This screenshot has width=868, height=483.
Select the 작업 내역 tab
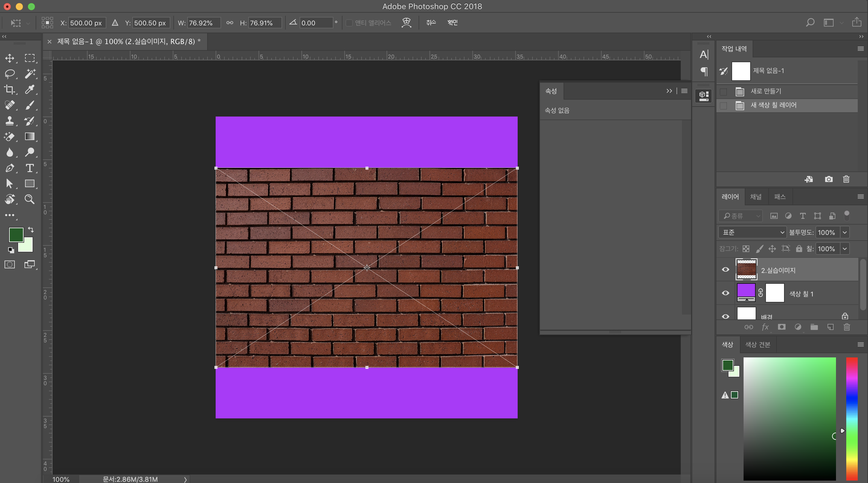(x=734, y=49)
